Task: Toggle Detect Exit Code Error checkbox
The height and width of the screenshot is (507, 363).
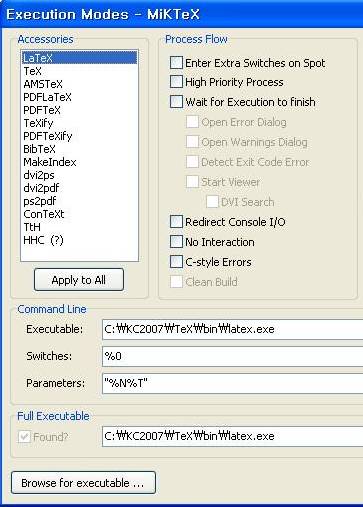Action: [x=192, y=162]
